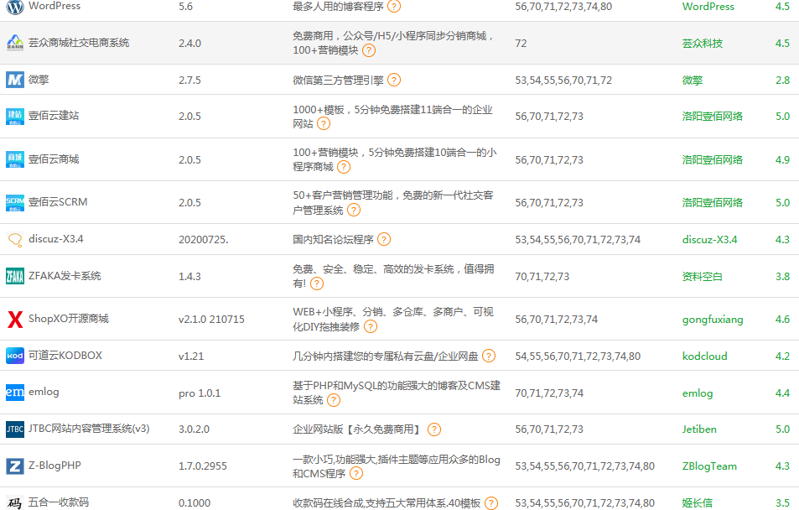Click version 20200725. of discuz
This screenshot has height=510, width=799.
203,239
